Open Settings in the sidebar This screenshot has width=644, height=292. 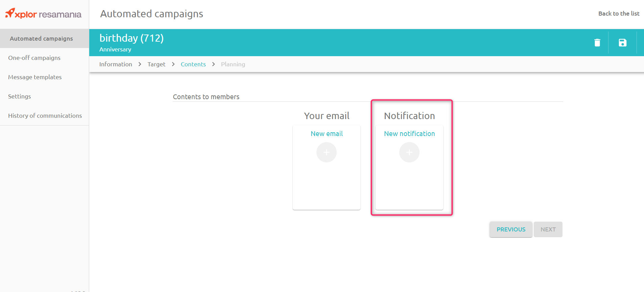click(19, 96)
